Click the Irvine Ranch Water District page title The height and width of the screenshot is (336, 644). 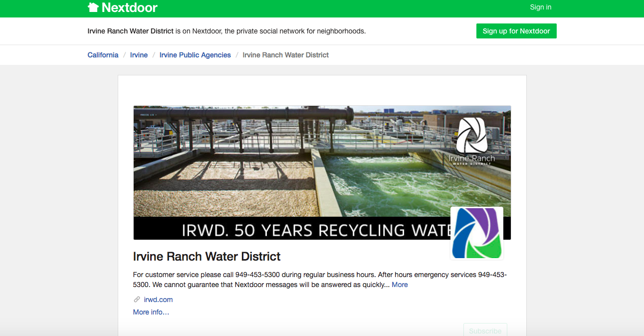click(x=207, y=257)
